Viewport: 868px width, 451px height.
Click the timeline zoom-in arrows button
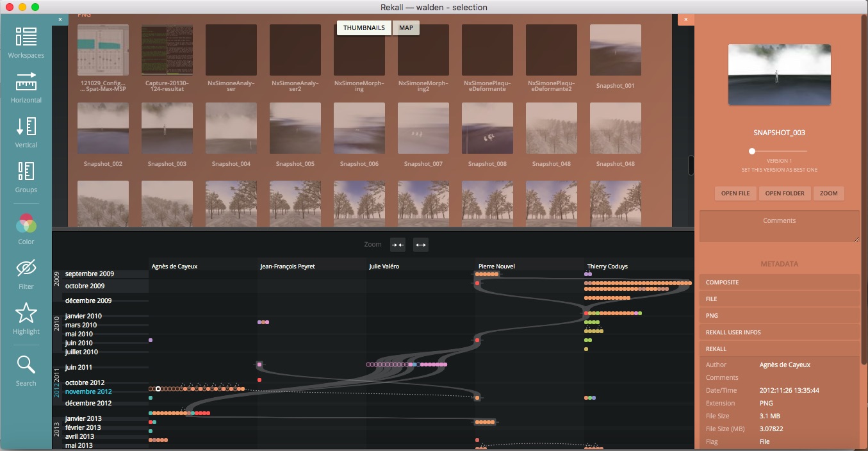click(x=398, y=245)
